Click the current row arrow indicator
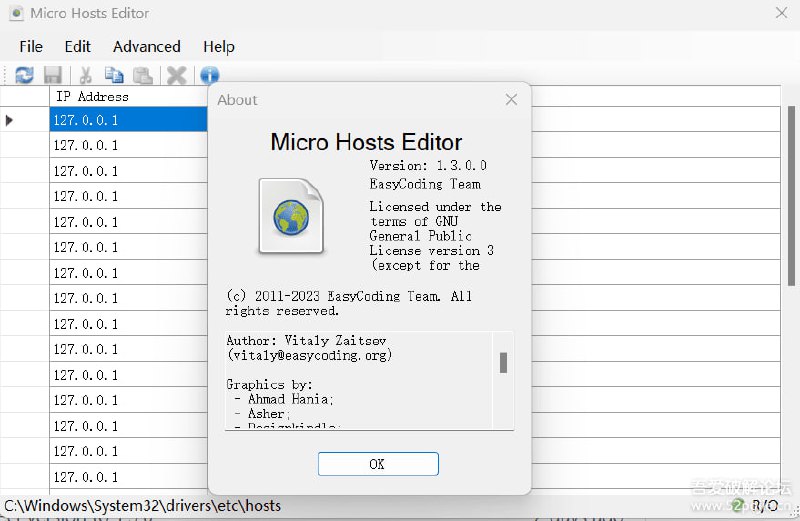The width and height of the screenshot is (800, 521). tap(10, 120)
